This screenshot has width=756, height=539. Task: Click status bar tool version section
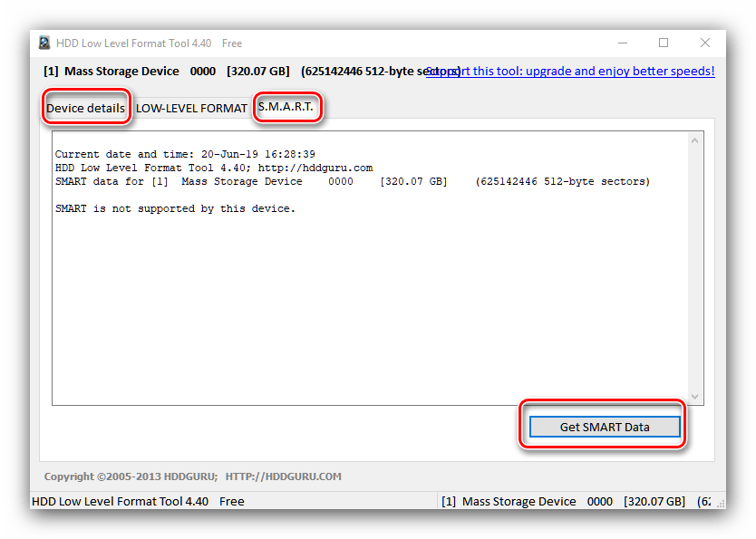(136, 501)
